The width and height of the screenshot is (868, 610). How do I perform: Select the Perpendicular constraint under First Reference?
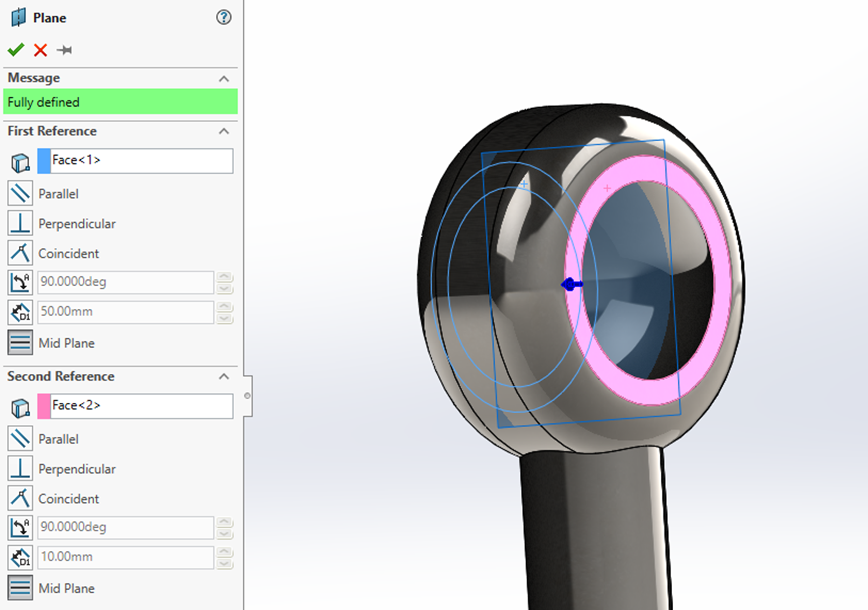click(20, 223)
